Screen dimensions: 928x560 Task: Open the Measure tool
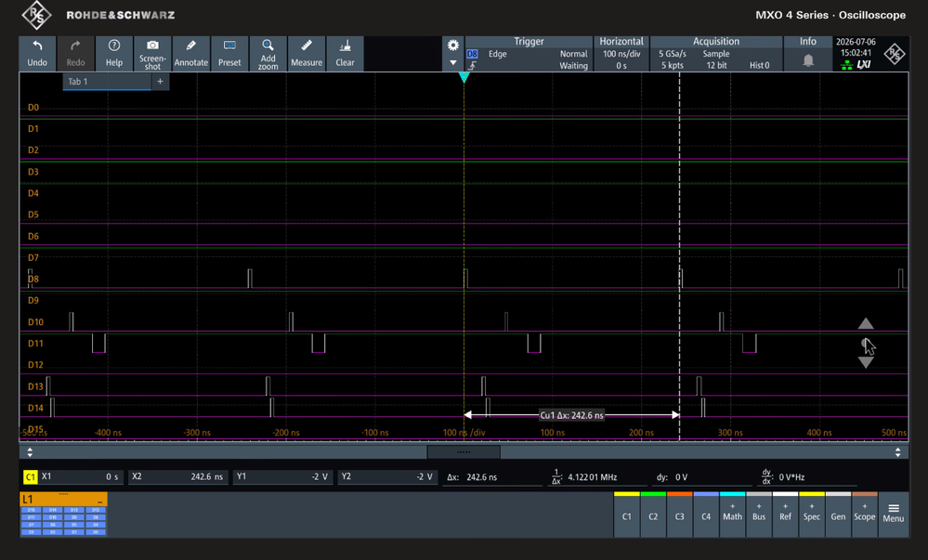[307, 53]
